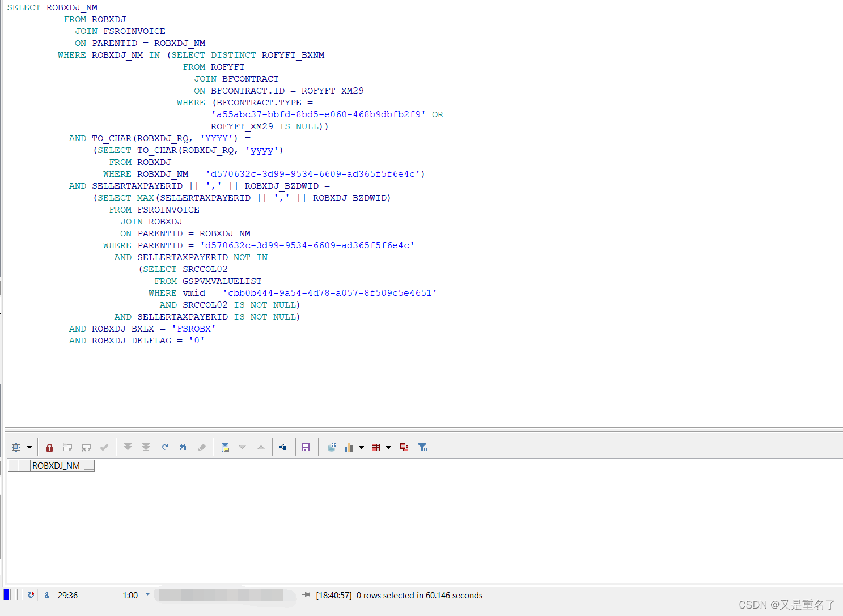Click the MAX function in the query
The height and width of the screenshot is (616, 843).
146,198
